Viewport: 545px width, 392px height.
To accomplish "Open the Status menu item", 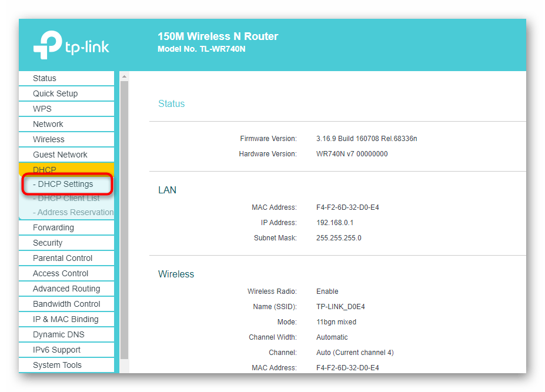I will click(45, 78).
